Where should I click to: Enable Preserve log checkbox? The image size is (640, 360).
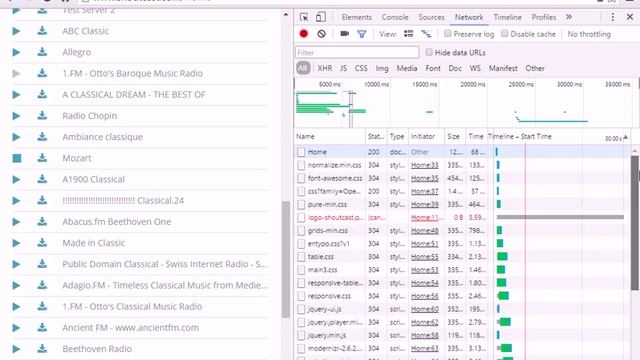click(448, 33)
